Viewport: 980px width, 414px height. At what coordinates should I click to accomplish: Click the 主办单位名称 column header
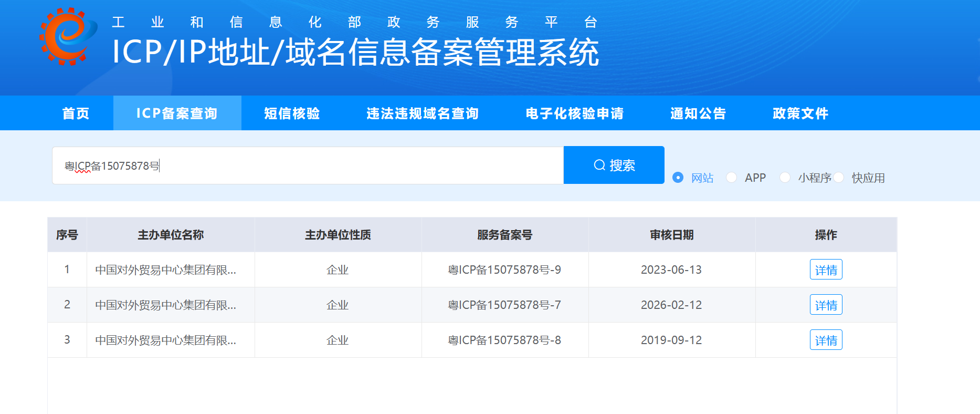pos(171,235)
